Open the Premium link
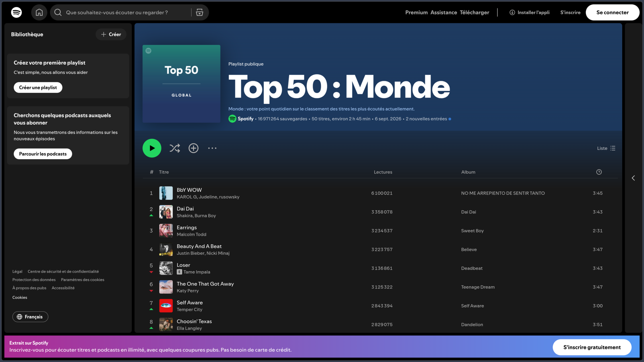 tap(416, 12)
